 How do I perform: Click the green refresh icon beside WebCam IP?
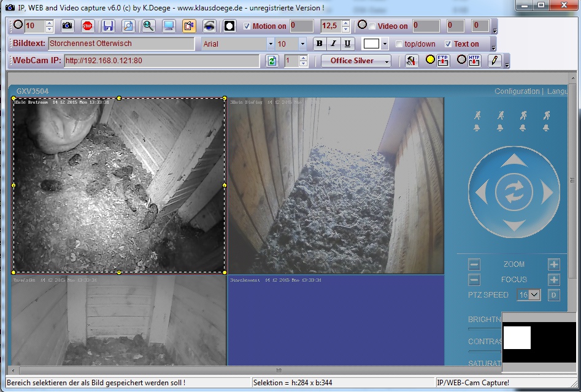point(272,61)
